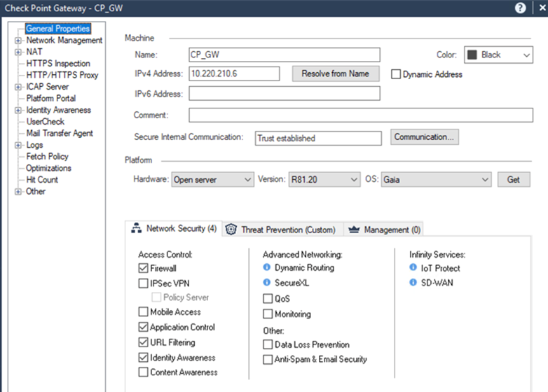Enable the Content Awareness checkbox
The height and width of the screenshot is (392, 548).
(143, 372)
